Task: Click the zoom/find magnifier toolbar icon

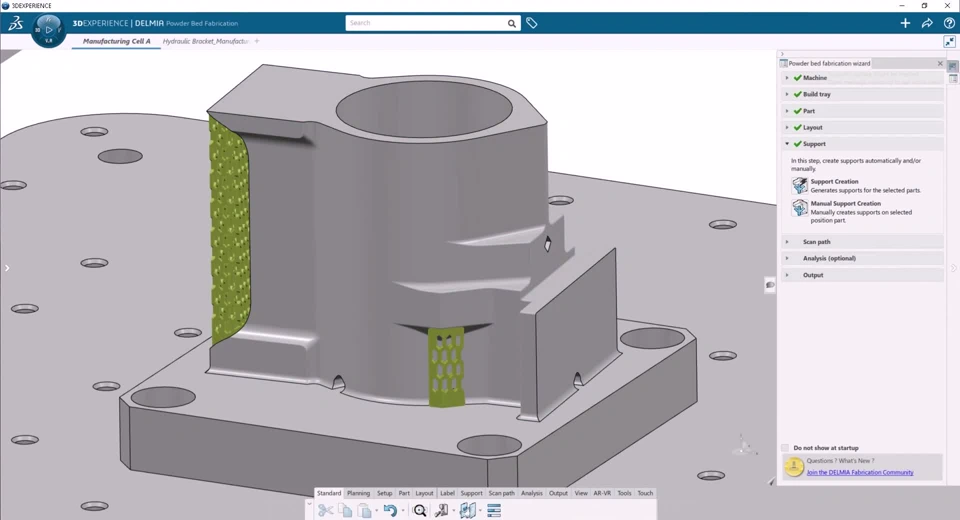Action: coord(420,510)
